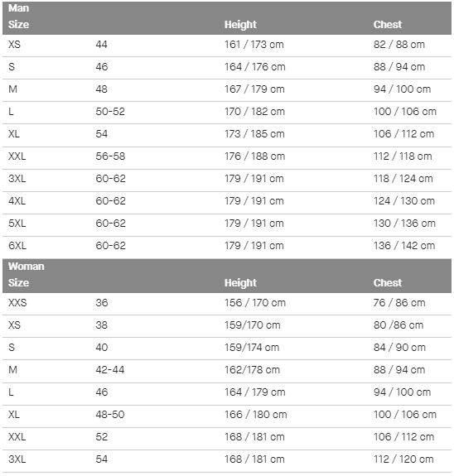
Task: Select the 42-44 size number cell
Action: point(109,370)
